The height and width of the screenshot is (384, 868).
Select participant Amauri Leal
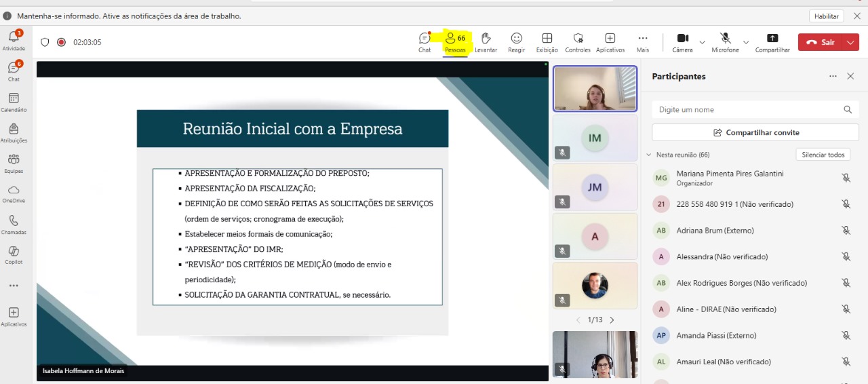[753, 362]
